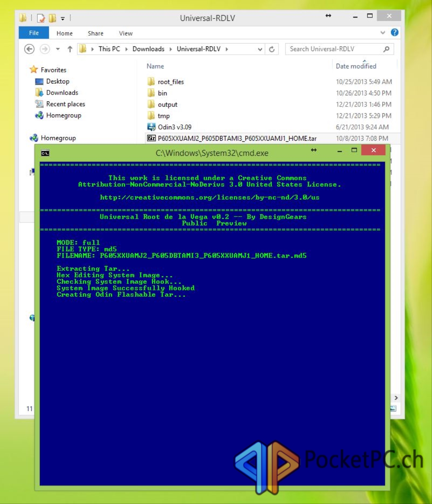Viewport: 432px width, 504px height.
Task: Click the bin folder icon
Action: [151, 93]
